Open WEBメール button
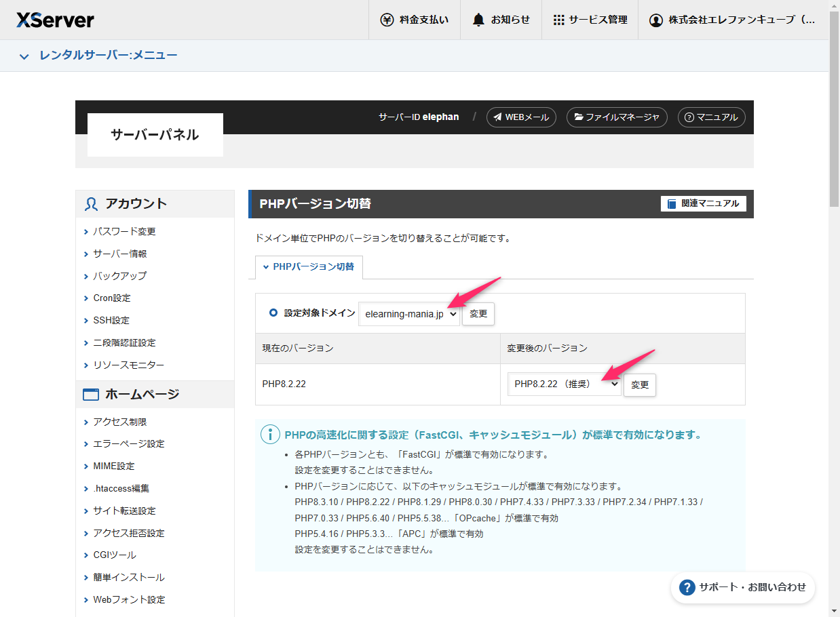 [521, 117]
